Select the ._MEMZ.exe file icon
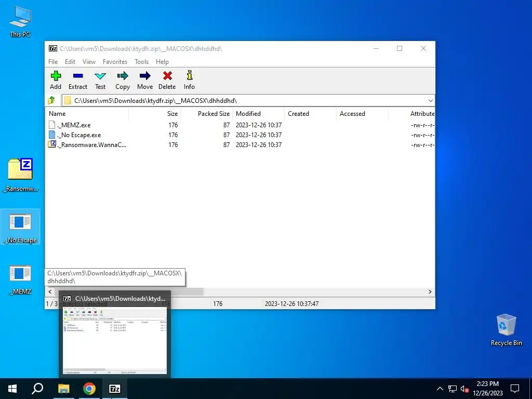Image resolution: width=532 pixels, height=399 pixels. 52,125
